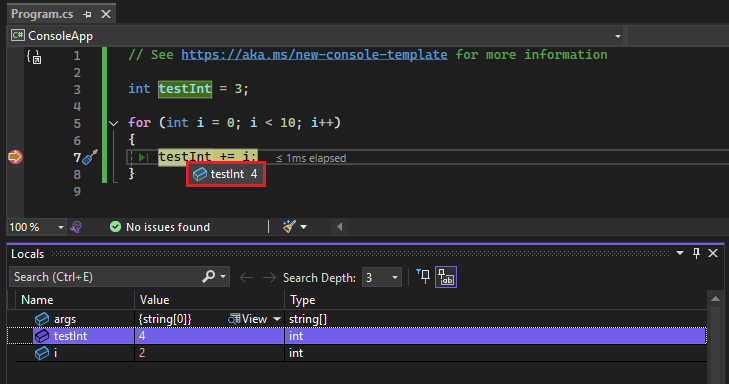
Task: Click the Locals search magnifier icon
Action: [208, 277]
